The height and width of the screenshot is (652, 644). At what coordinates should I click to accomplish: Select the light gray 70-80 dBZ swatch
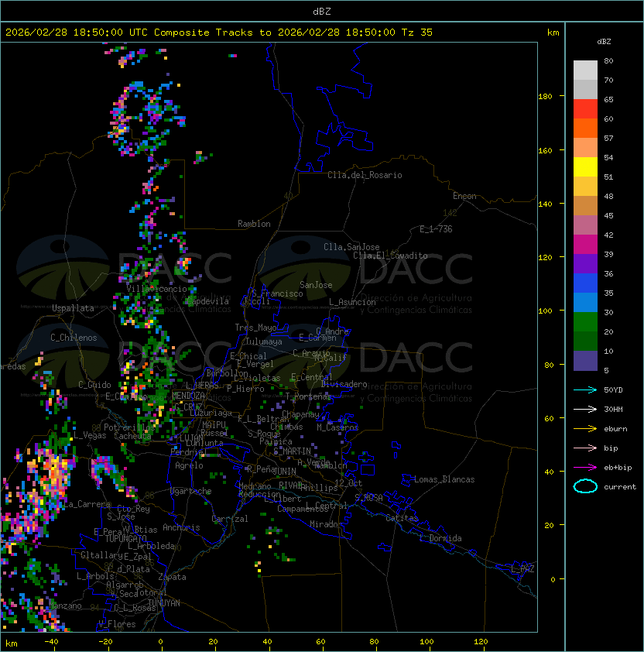tap(585, 70)
